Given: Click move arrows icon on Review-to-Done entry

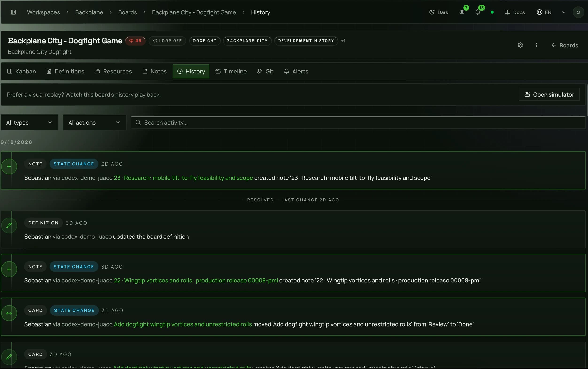Looking at the screenshot, I should click(x=9, y=313).
